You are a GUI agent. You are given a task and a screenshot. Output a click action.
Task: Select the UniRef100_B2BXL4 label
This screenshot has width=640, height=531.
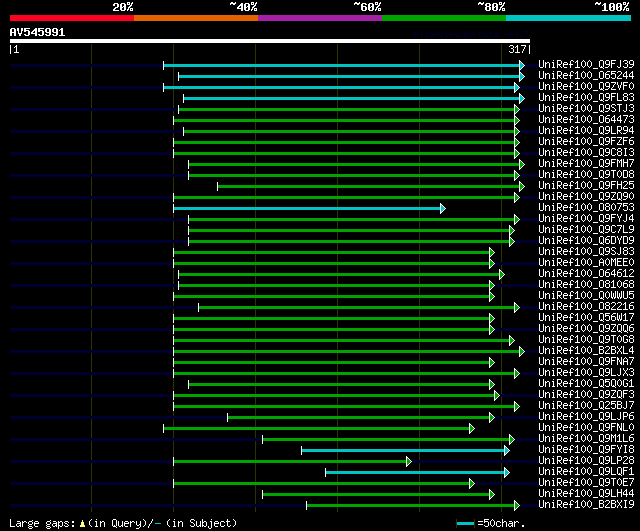pyautogui.click(x=586, y=351)
